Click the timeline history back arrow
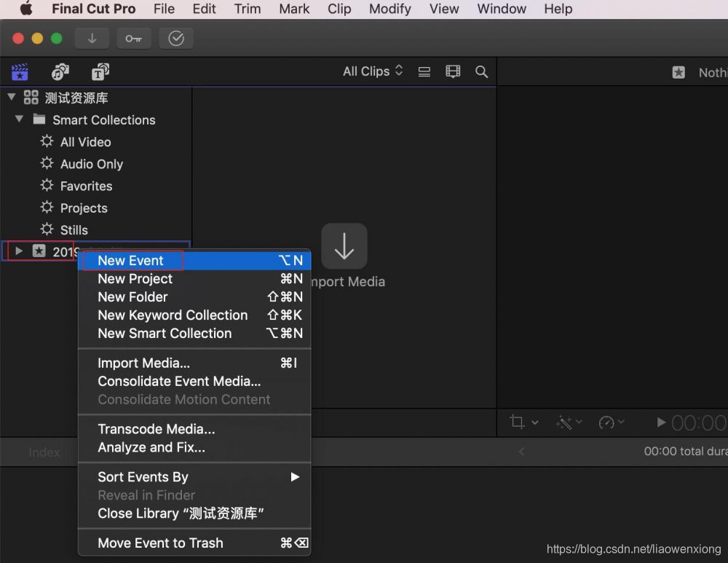The width and height of the screenshot is (728, 563). click(521, 452)
